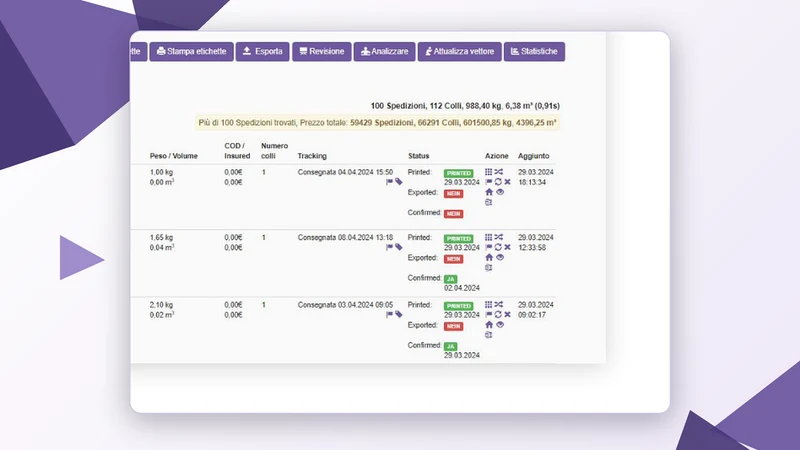Click the refresh icon in the 09:02:17 row

pos(498,315)
